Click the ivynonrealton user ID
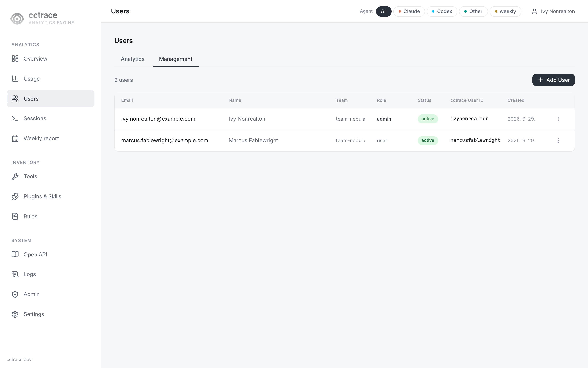This screenshot has height=368, width=588. point(469,119)
